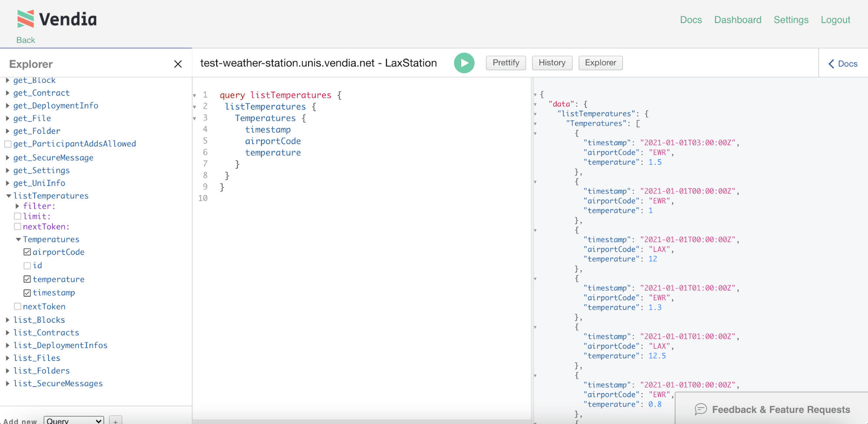868x424 pixels.
Task: Click the Prettify button
Action: click(506, 63)
